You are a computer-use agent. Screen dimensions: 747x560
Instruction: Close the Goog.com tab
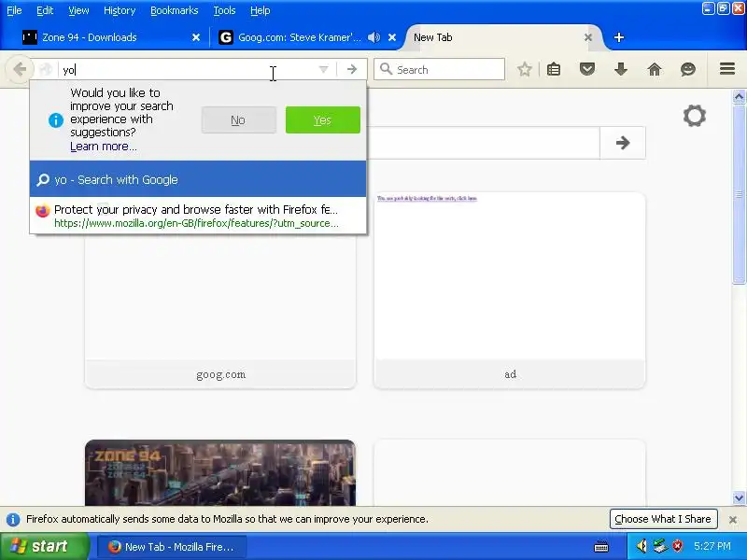(392, 37)
